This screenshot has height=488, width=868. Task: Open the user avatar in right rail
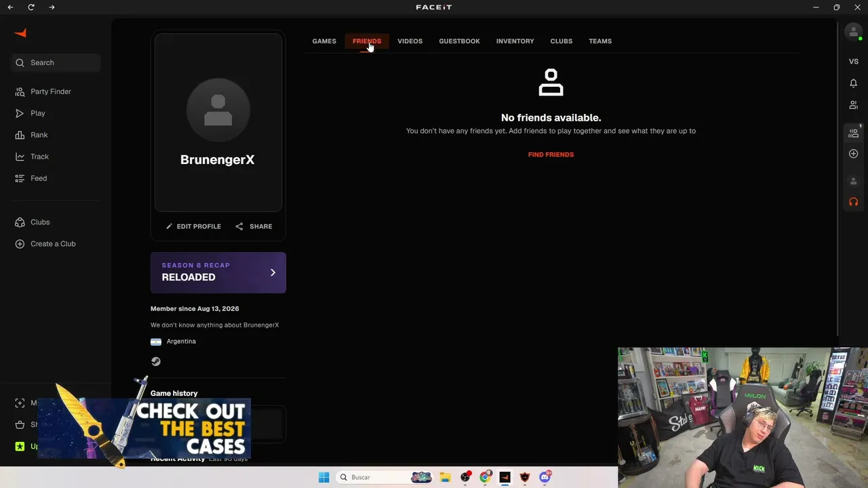(853, 32)
